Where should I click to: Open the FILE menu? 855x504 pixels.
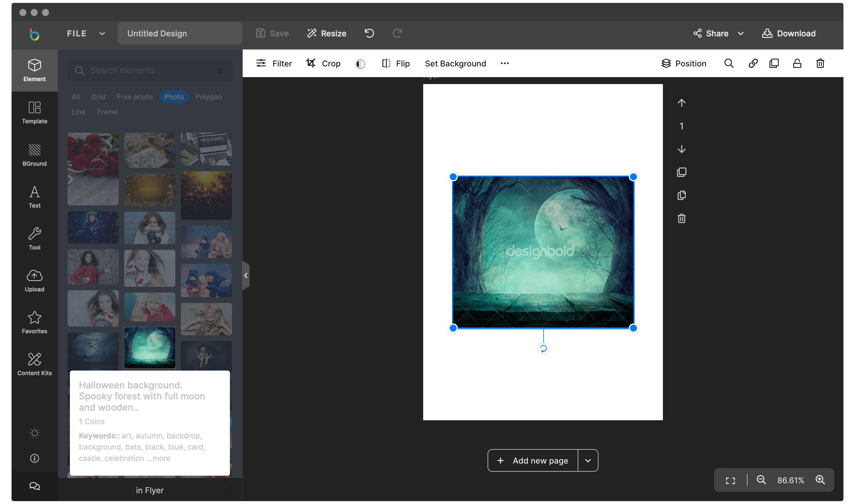click(77, 33)
